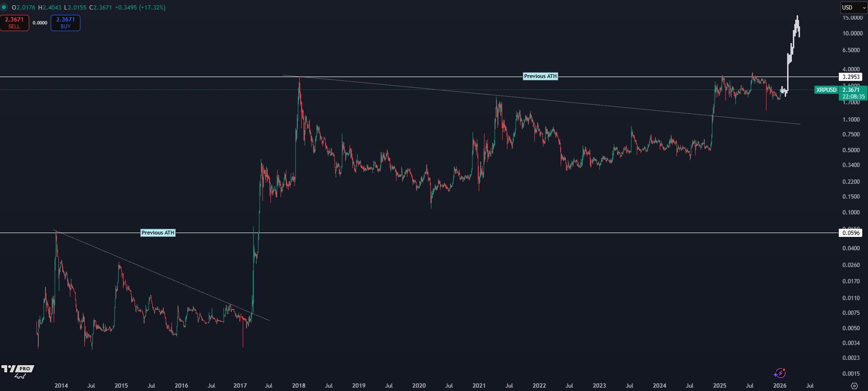The height and width of the screenshot is (391, 868).
Task: Select the upper Previous ATH text label
Action: pos(540,77)
